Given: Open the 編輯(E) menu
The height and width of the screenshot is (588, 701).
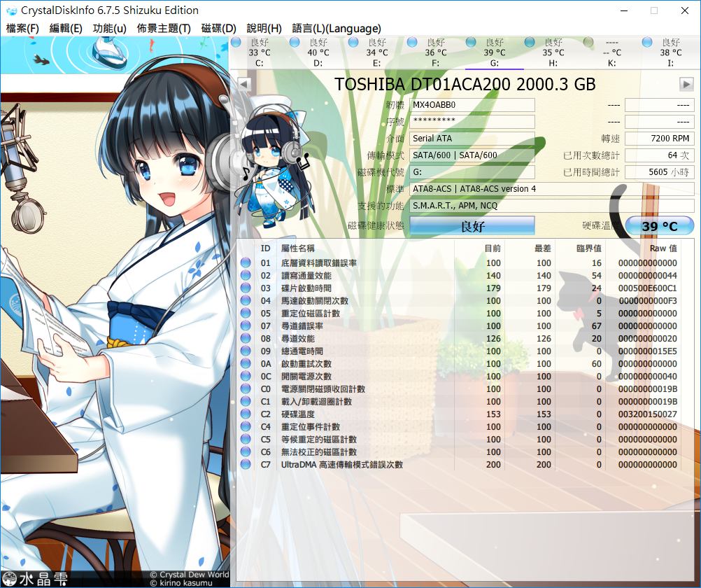Looking at the screenshot, I should (x=66, y=29).
